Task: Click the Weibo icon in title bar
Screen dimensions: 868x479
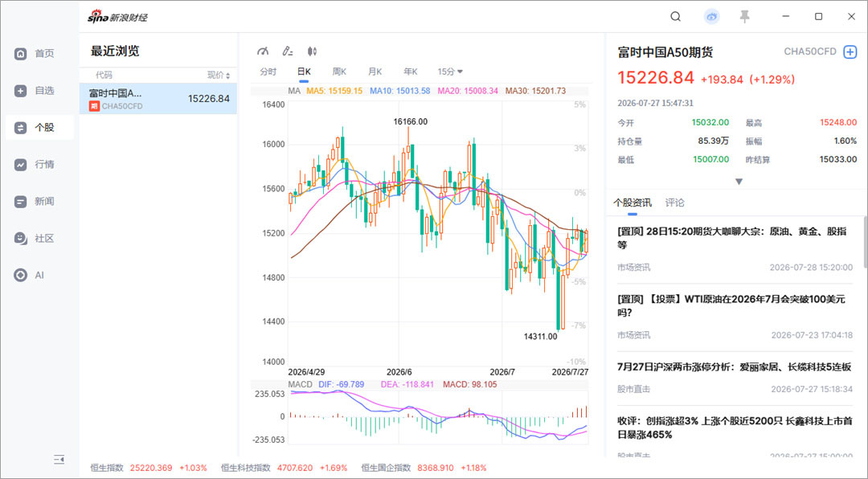Action: pyautogui.click(x=711, y=17)
